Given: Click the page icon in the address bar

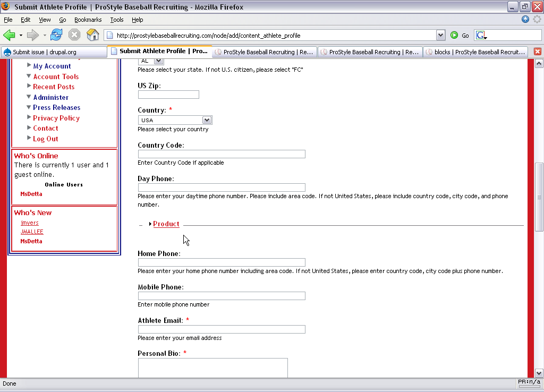Looking at the screenshot, I should click(109, 35).
